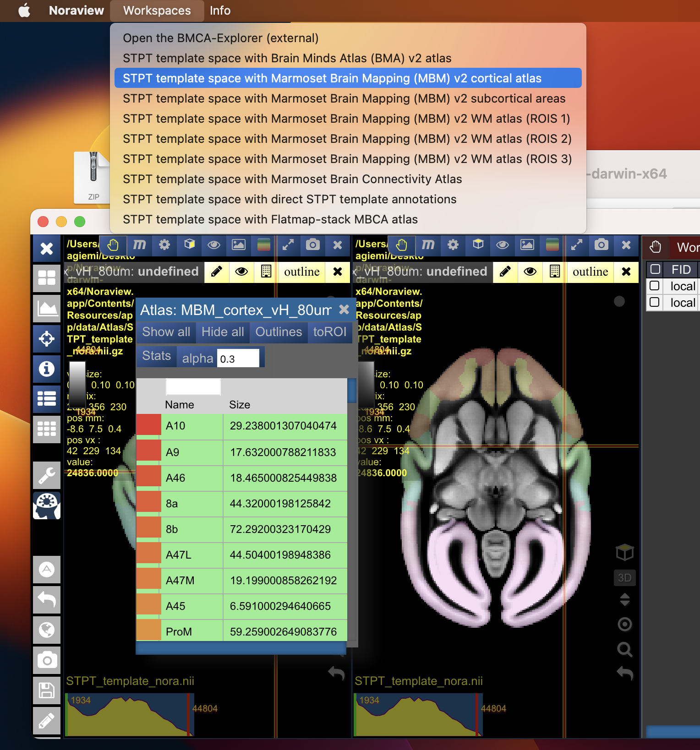Click expand arrows in left viewer toolbar
The width and height of the screenshot is (700, 750).
click(x=288, y=245)
